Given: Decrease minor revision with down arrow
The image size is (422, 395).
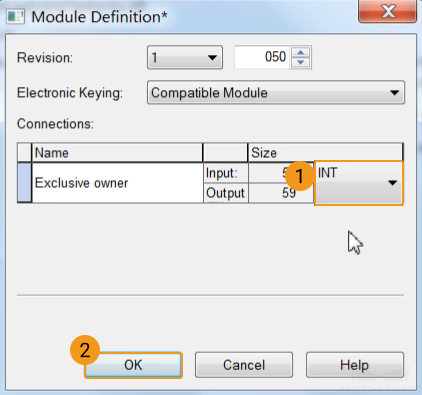Looking at the screenshot, I should point(301,63).
